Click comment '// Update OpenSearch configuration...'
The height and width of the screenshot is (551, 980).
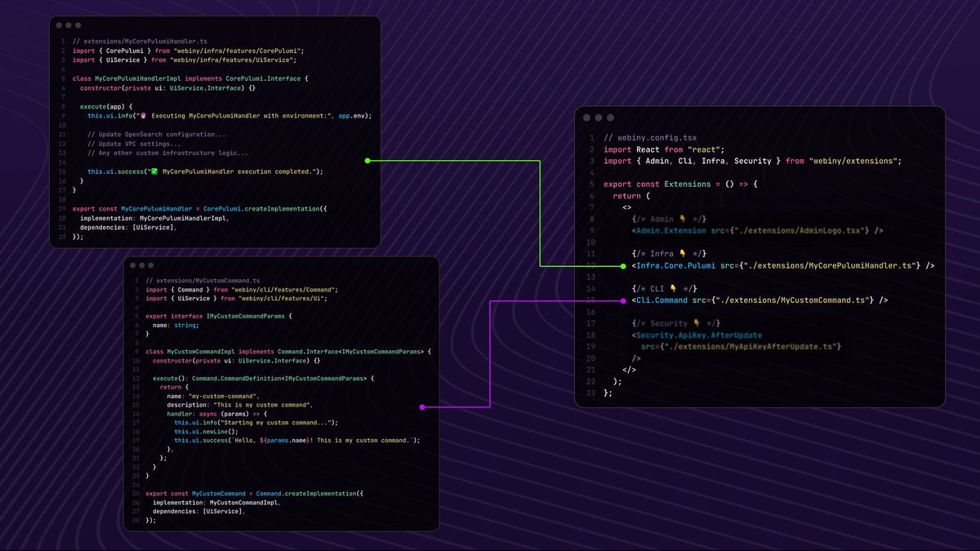[x=157, y=134]
